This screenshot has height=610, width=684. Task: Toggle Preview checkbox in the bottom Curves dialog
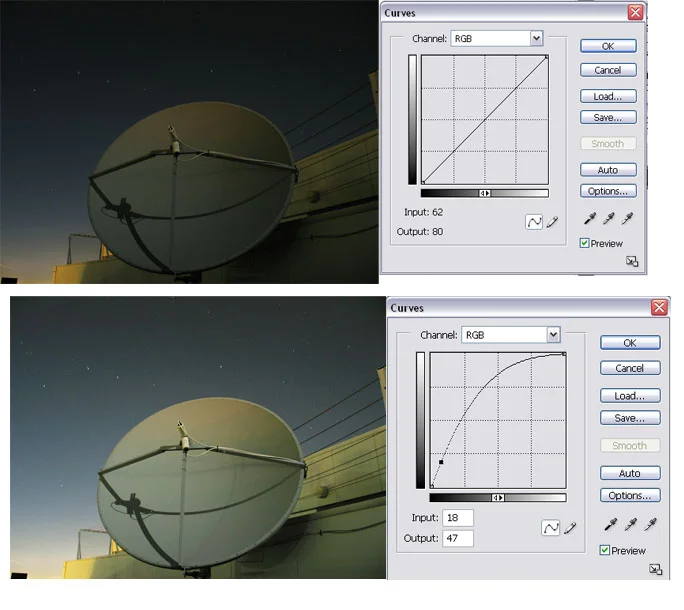[605, 550]
